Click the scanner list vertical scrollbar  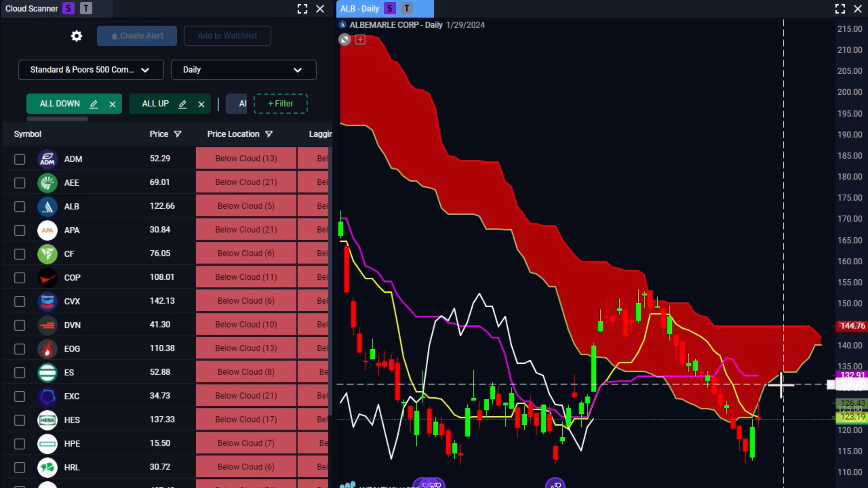[x=330, y=281]
